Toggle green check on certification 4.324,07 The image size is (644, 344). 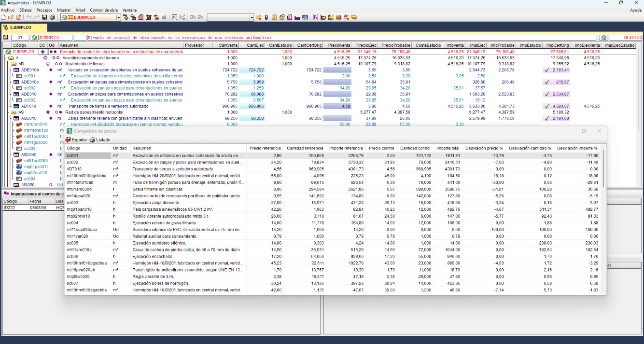point(547,106)
